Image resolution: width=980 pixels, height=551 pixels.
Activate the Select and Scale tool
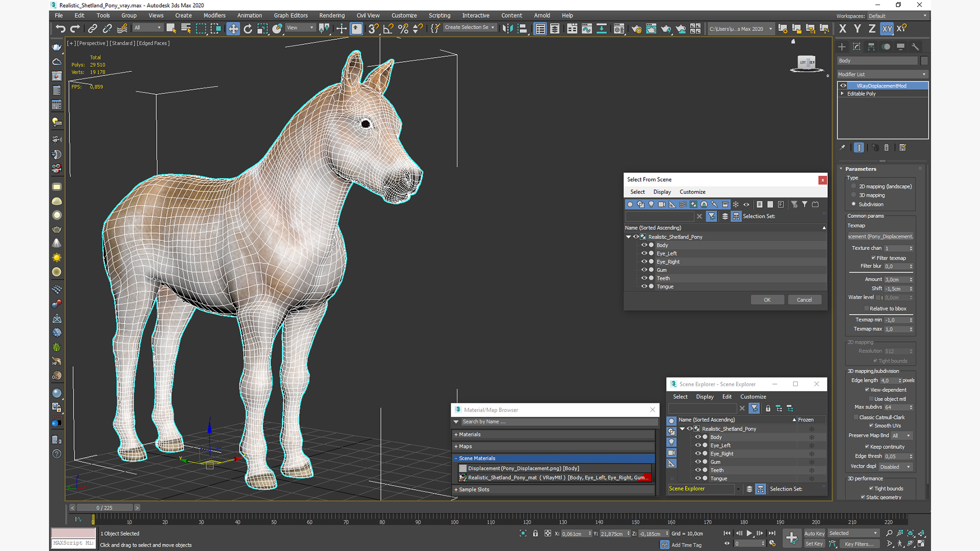pyautogui.click(x=262, y=29)
